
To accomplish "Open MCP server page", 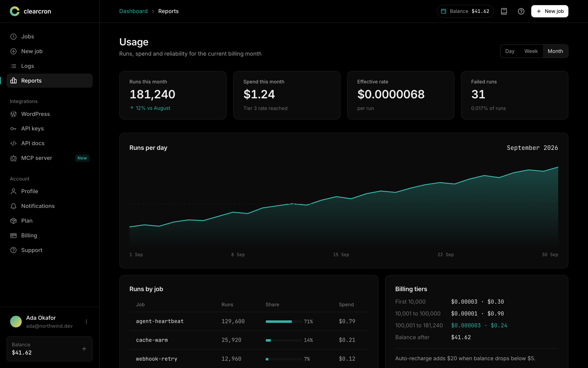I will tap(50, 158).
